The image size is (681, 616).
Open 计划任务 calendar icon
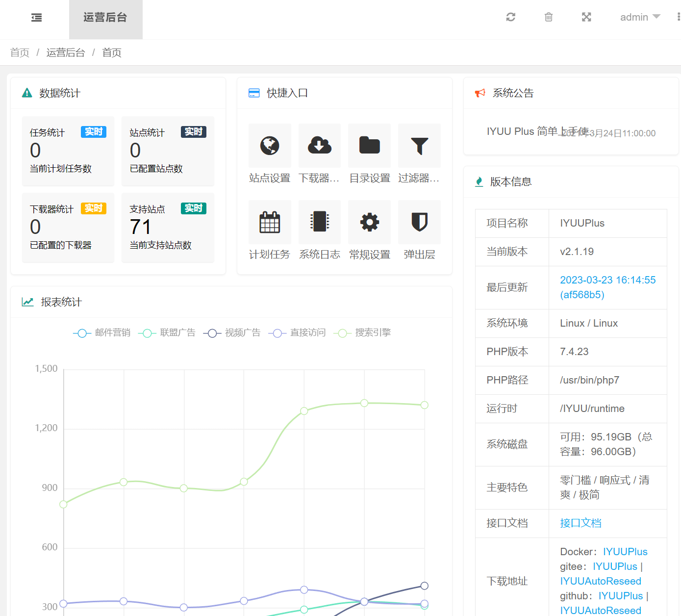pos(270,222)
